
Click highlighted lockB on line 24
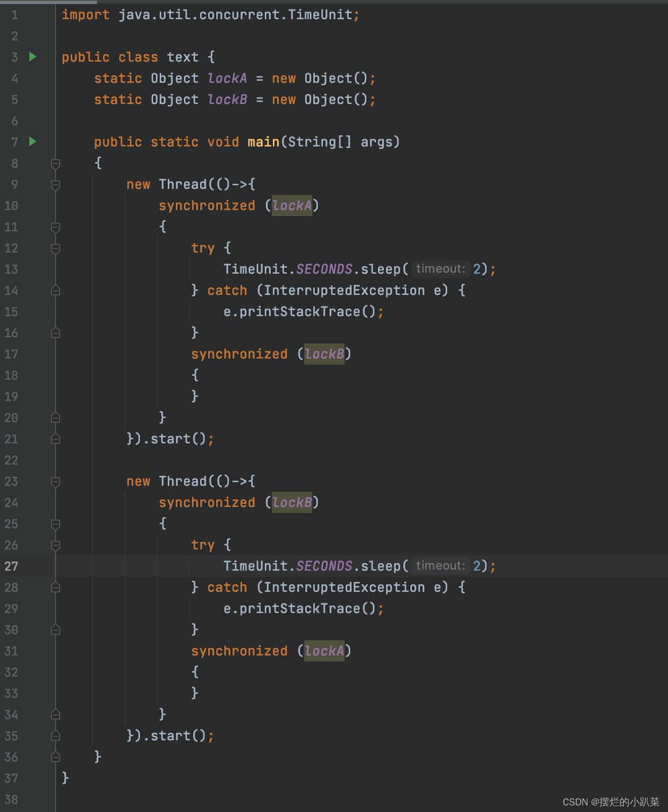[x=292, y=502]
